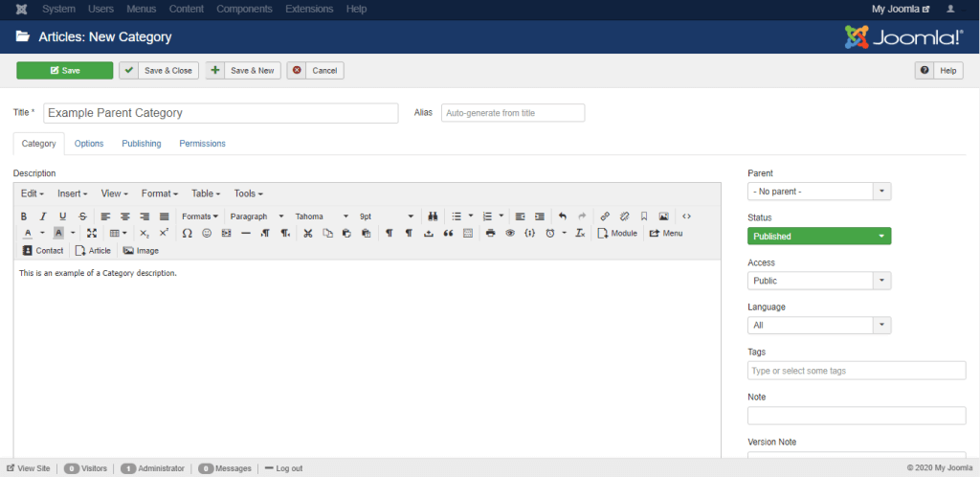The height and width of the screenshot is (477, 980).
Task: Justify the text
Action: (165, 216)
